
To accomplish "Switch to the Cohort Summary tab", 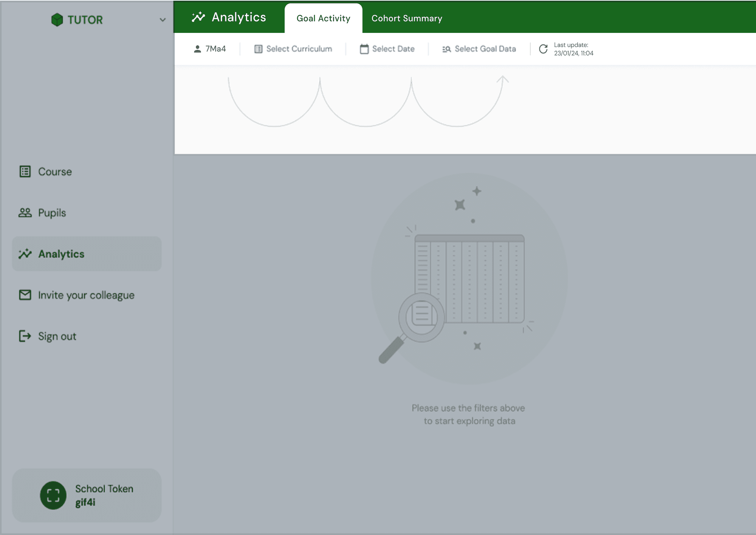I will [x=407, y=18].
